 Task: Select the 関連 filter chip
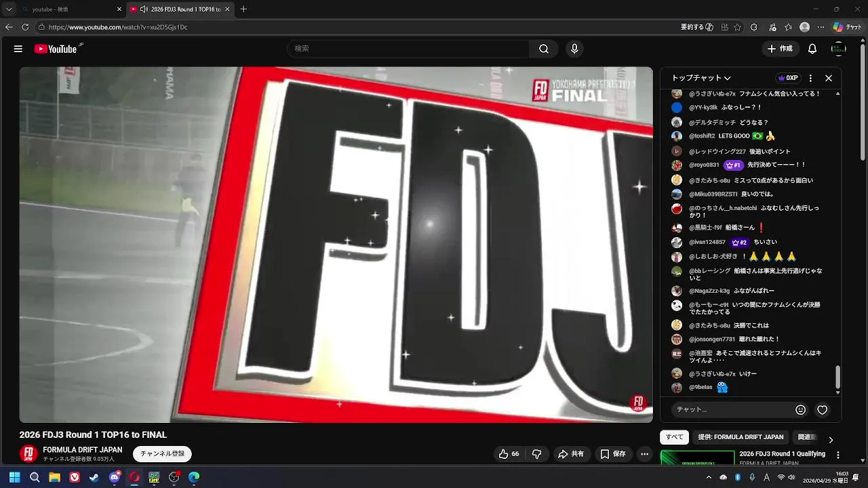805,437
